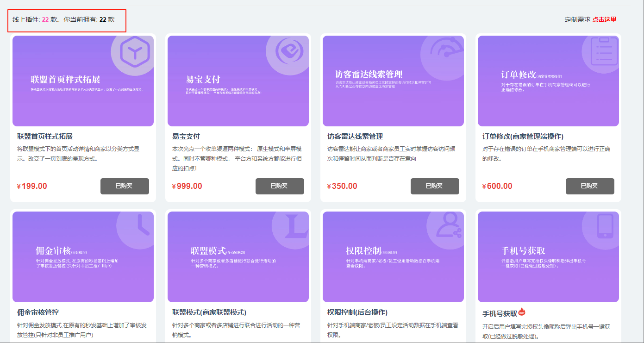The width and height of the screenshot is (644, 343).
Task: Click the phone icon on 手机号获取 banner
Action: coord(605,227)
